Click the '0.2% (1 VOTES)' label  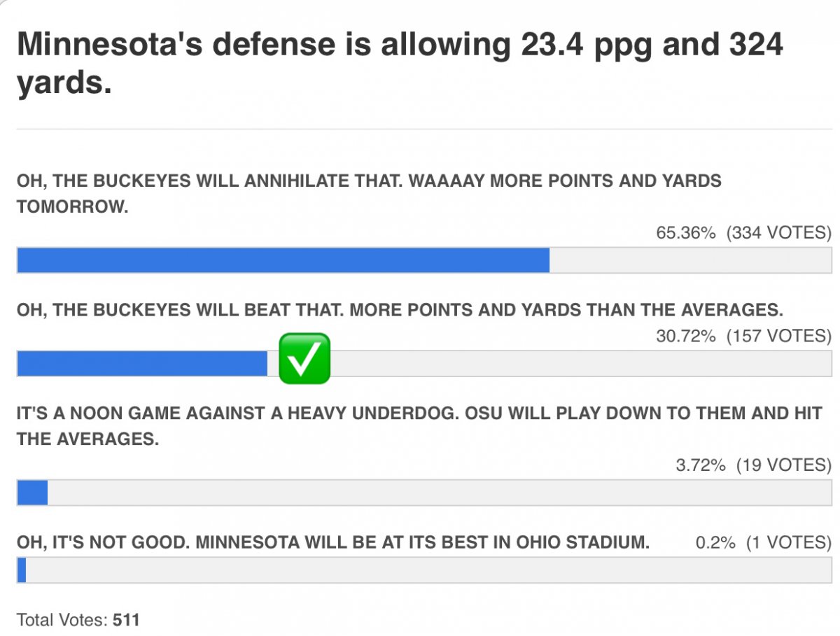tap(763, 542)
